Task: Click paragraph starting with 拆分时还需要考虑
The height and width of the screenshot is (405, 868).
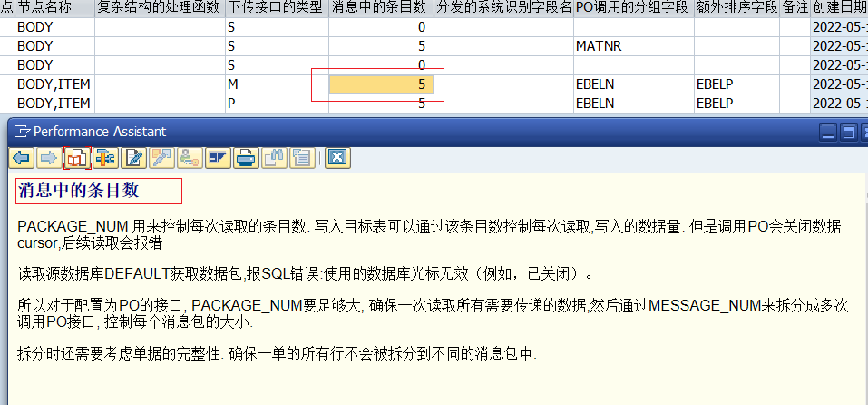Action: coord(278,353)
